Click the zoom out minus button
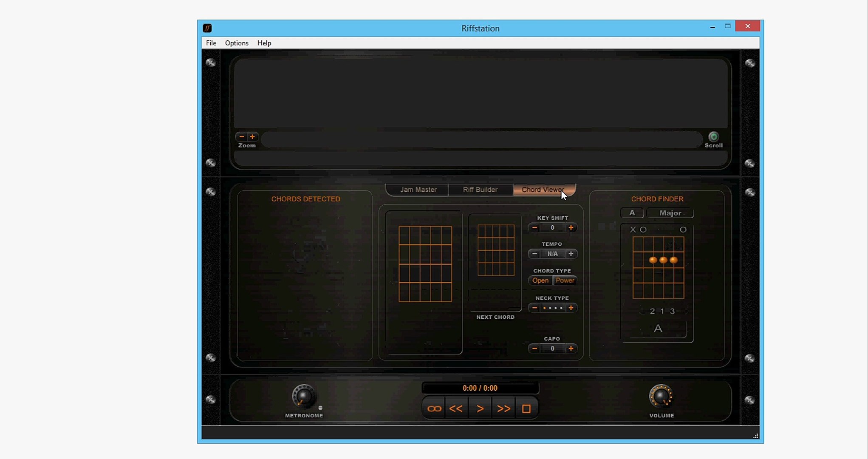This screenshot has width=868, height=459. pos(242,137)
